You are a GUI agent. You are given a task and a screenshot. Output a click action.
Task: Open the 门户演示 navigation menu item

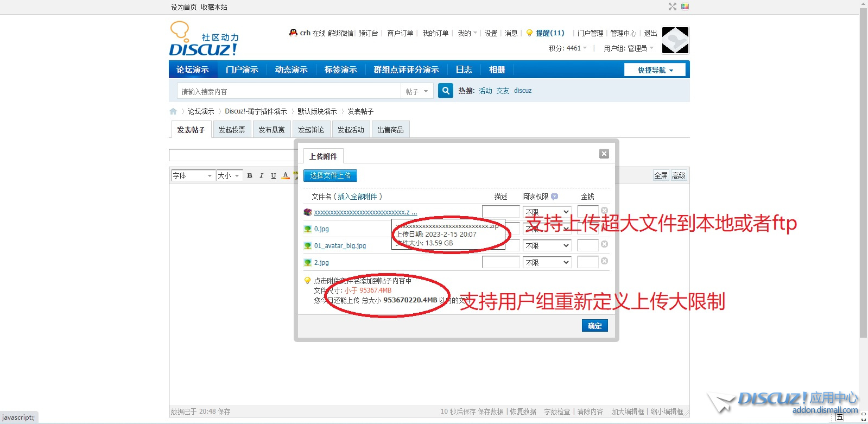pos(242,70)
